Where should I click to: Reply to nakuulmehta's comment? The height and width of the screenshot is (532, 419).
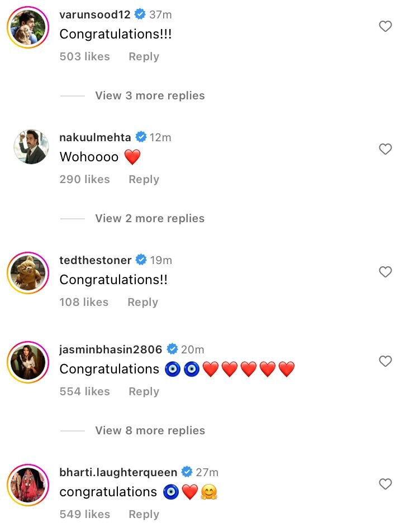144,179
